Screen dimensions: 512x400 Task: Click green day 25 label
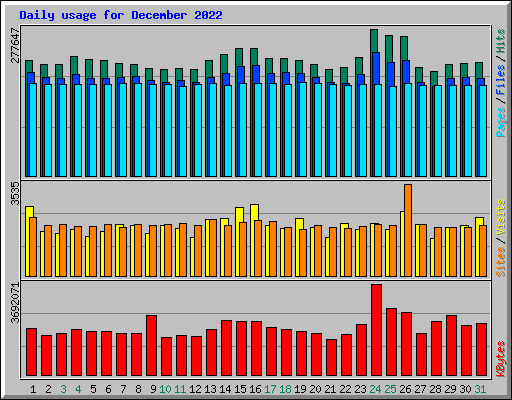(390, 389)
